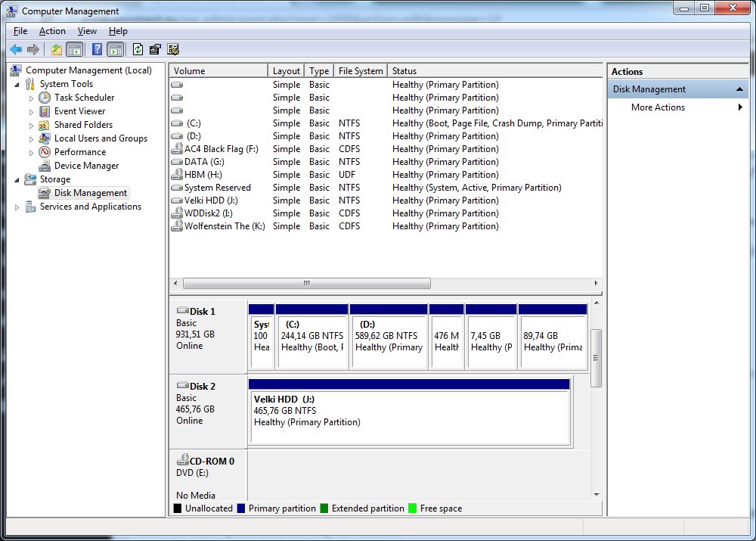Toggle Show/Hide Console Tree button
The image size is (756, 541).
pyautogui.click(x=75, y=50)
